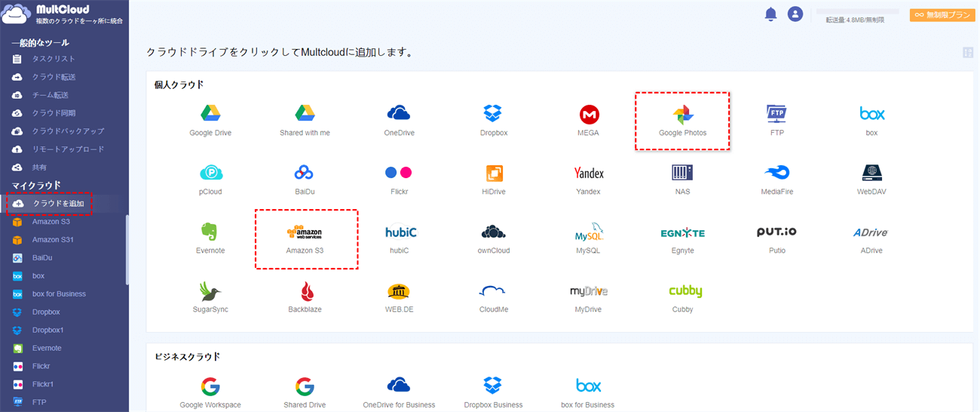Choose ADrive cloud
980x412 pixels.
872,238
